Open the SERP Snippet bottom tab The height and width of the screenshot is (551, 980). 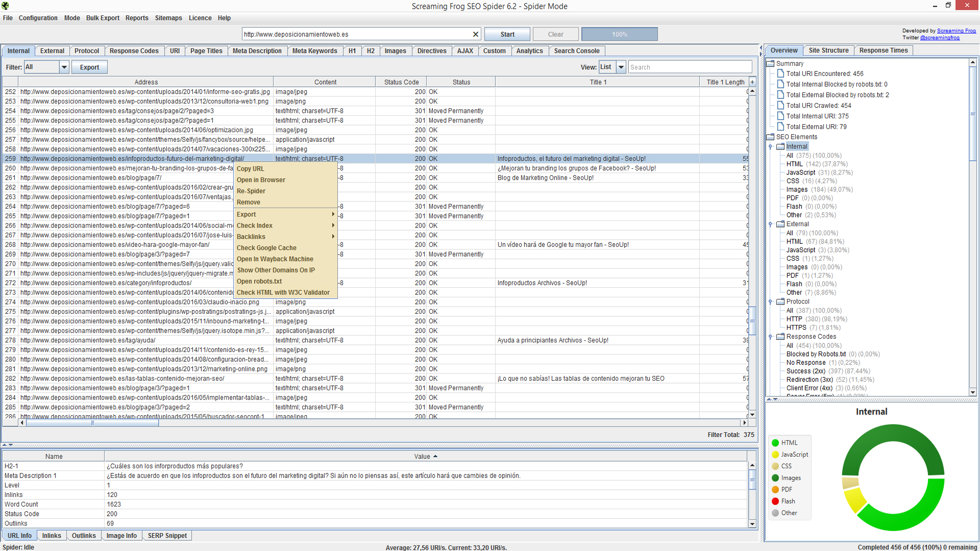click(167, 536)
